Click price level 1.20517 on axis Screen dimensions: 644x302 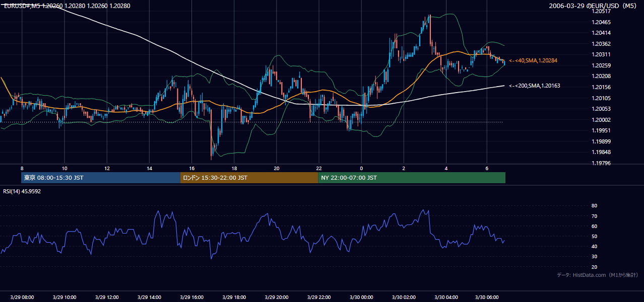(x=602, y=11)
